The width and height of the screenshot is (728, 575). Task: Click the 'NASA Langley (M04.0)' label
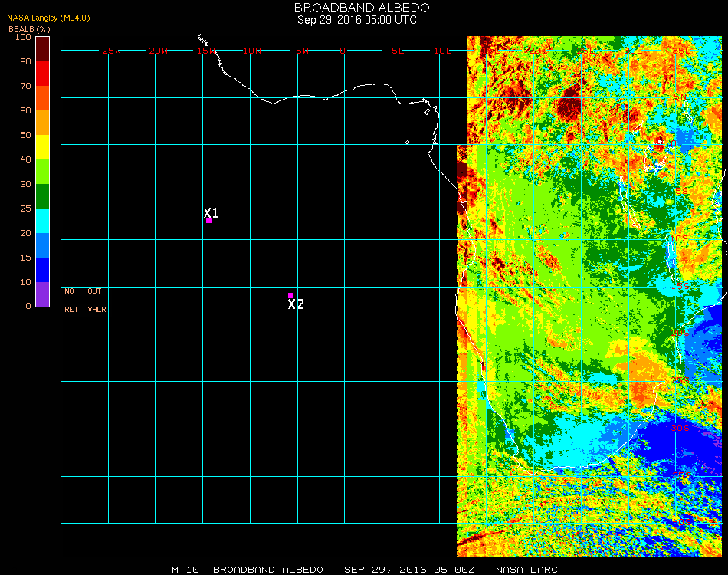pos(48,18)
